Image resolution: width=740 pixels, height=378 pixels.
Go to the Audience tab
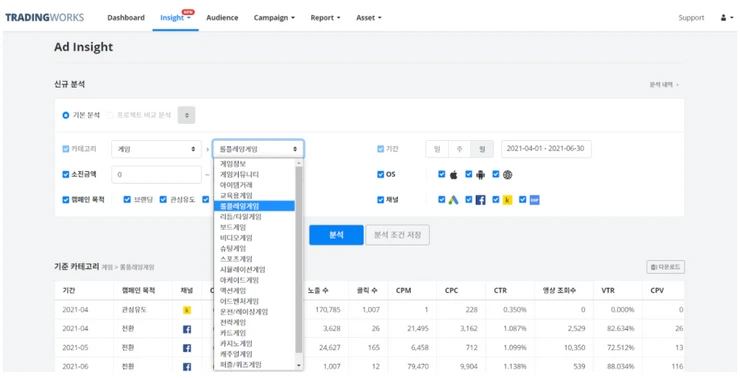coord(222,18)
